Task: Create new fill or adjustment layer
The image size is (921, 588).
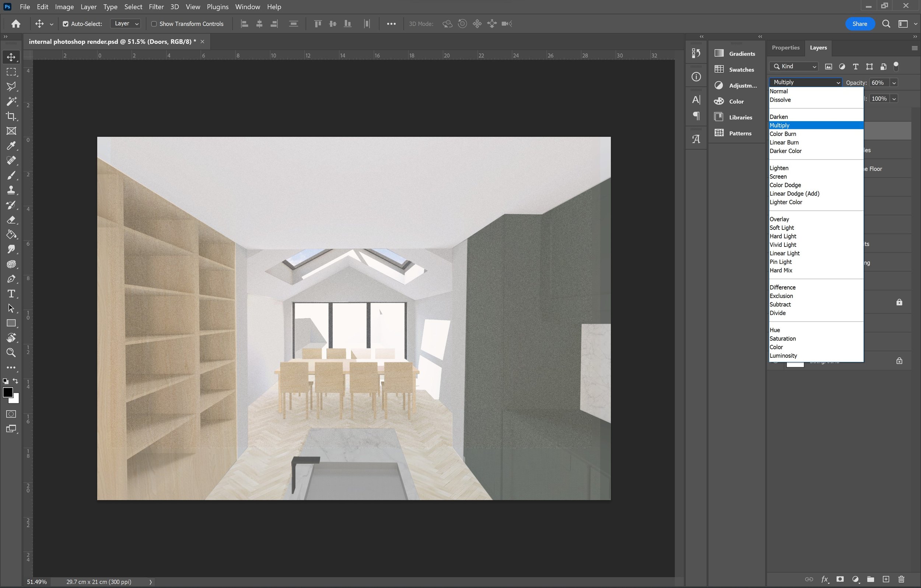Action: click(855, 579)
